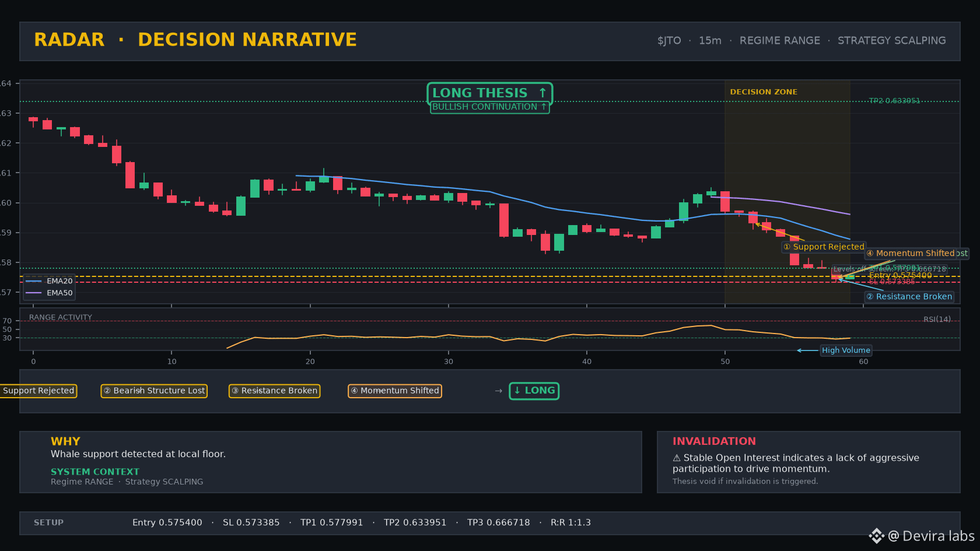The image size is (980, 551).
Task: Click the EMA50 legend line swatch
Action: click(34, 293)
